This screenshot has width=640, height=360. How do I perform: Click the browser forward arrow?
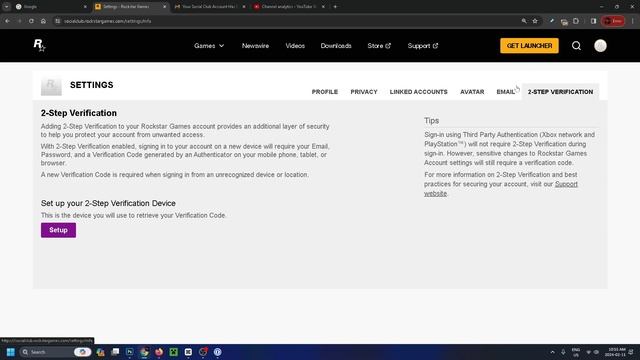(x=19, y=21)
